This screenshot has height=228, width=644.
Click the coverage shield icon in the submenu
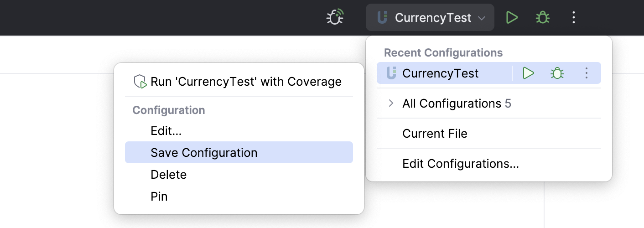tap(140, 82)
